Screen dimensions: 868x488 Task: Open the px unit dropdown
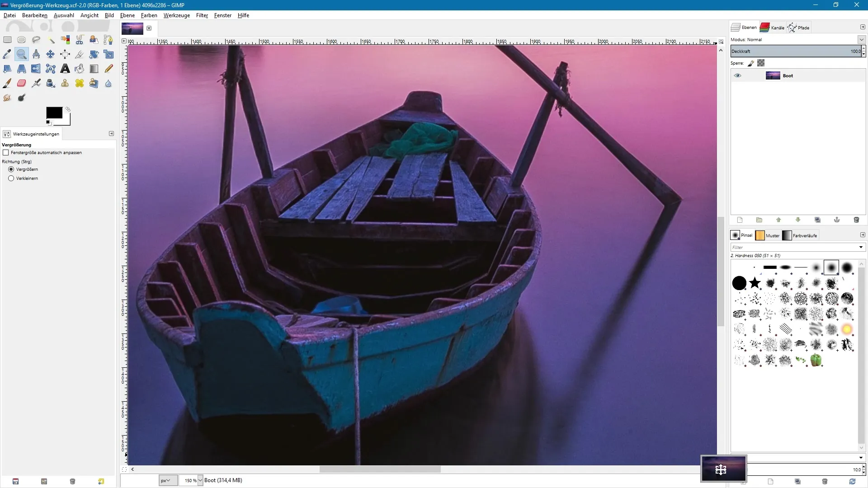coord(168,480)
